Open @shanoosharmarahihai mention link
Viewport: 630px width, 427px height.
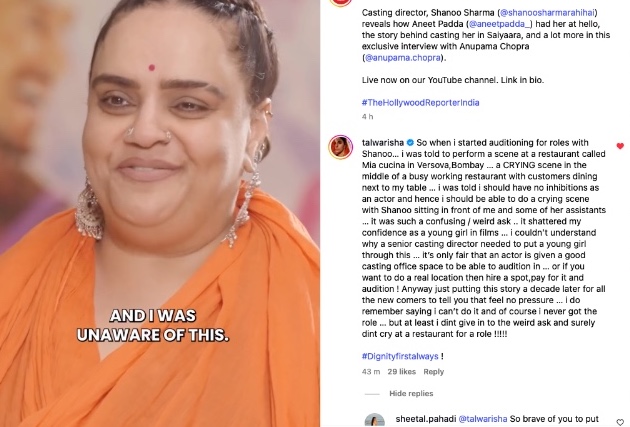[x=548, y=12]
